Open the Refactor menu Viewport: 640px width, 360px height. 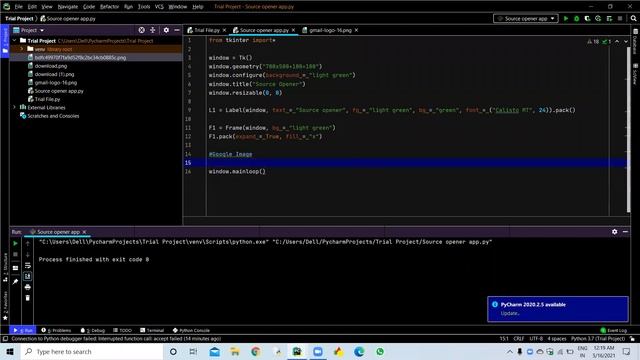pyautogui.click(x=109, y=7)
